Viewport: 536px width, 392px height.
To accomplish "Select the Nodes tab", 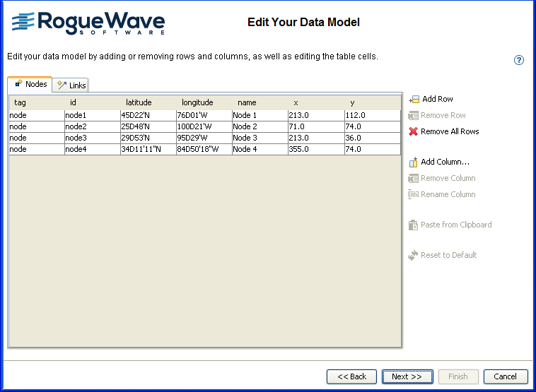I will pos(30,84).
